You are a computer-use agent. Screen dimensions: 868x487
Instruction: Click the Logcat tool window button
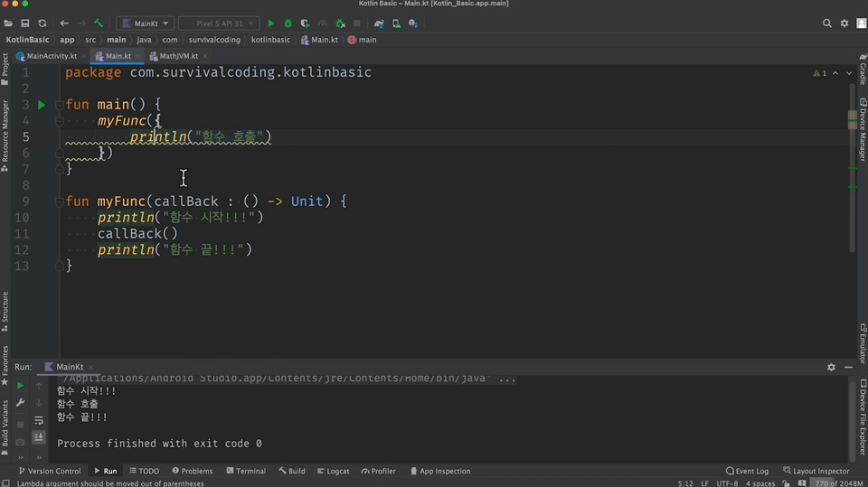(x=333, y=471)
